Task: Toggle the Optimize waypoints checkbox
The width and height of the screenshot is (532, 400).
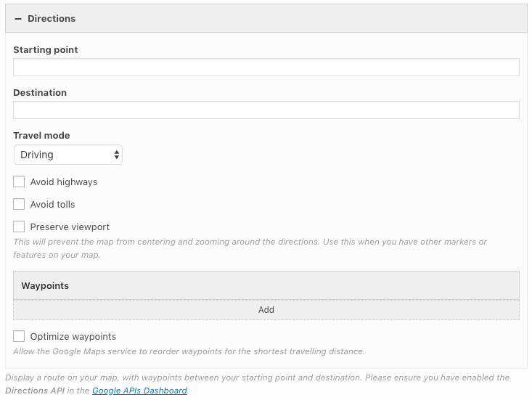Action: click(x=19, y=336)
